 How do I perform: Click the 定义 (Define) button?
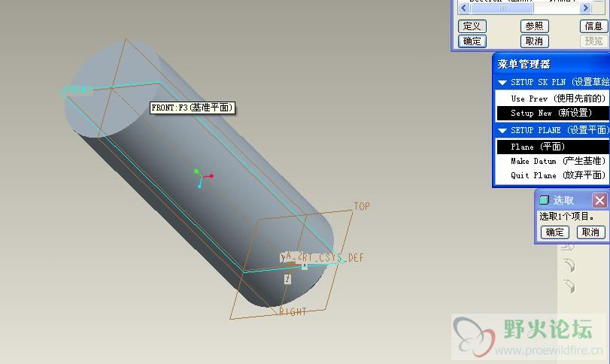472,26
